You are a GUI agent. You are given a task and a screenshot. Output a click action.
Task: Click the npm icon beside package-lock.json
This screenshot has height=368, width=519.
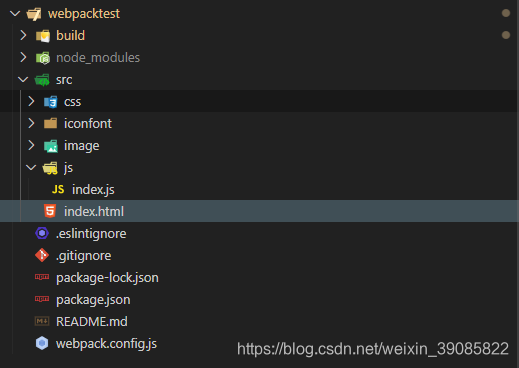pos(42,277)
